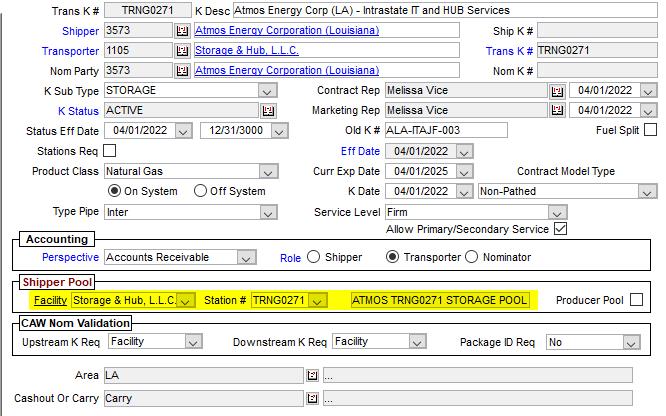Click lookup icon next to Transporter field

[182, 51]
